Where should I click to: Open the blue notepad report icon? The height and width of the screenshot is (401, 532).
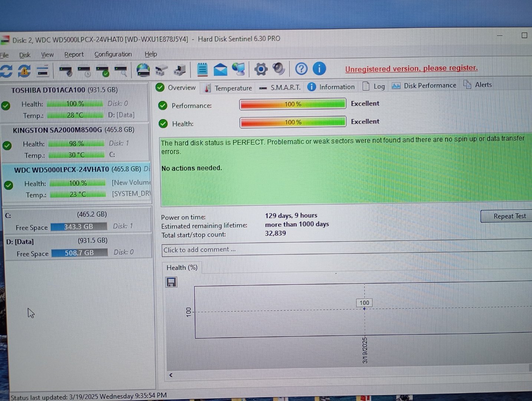click(x=202, y=69)
